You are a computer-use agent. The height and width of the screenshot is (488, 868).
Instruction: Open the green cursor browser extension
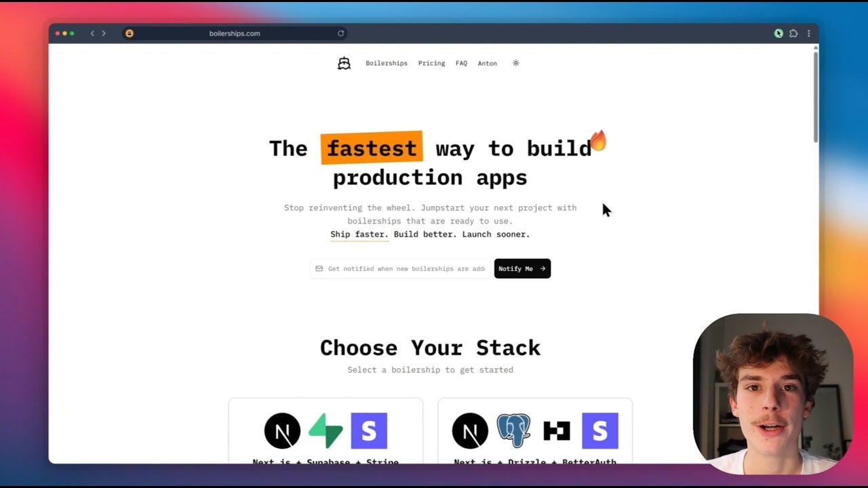[778, 33]
